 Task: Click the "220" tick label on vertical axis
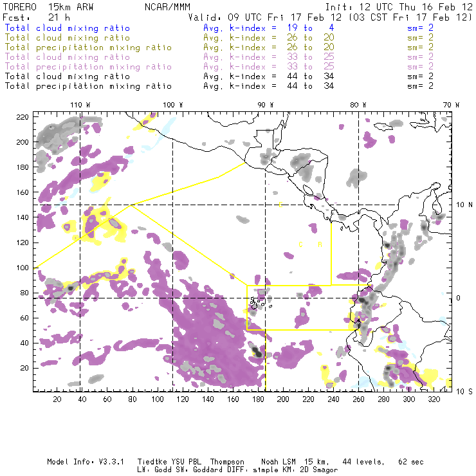click(x=22, y=117)
